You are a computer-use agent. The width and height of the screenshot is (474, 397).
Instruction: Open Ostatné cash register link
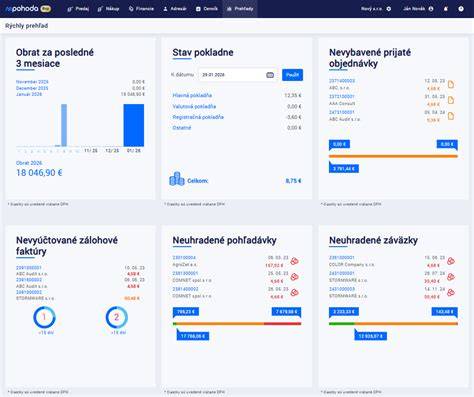[x=182, y=128]
